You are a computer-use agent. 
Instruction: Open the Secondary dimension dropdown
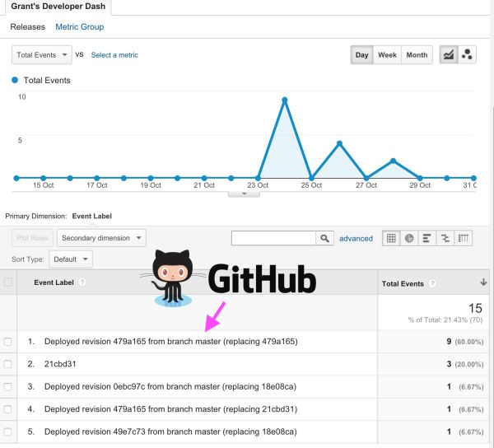point(101,238)
